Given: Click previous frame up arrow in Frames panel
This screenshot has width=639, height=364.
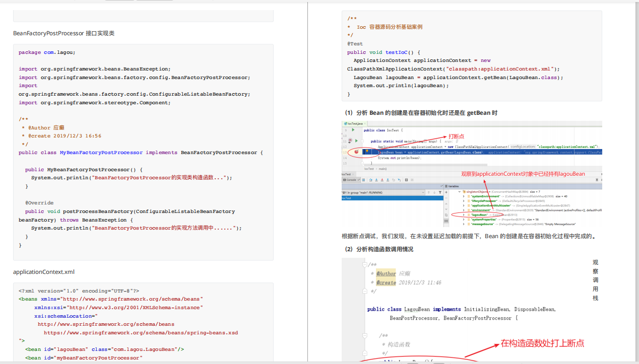Looking at the screenshot, I should [429, 192].
